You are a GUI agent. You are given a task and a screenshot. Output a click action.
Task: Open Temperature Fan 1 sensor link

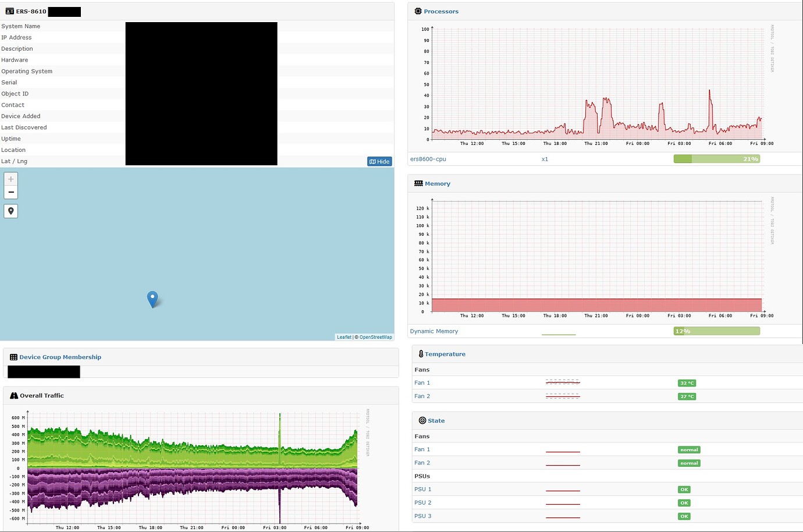point(422,383)
